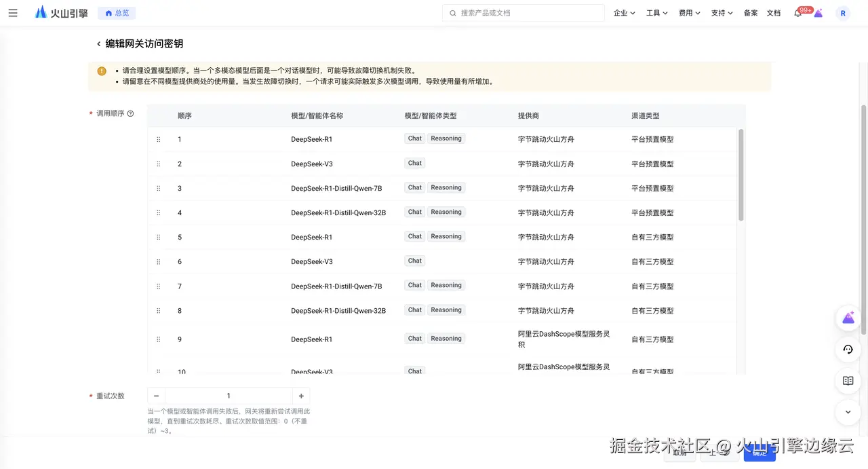Expand the 企业 menu
868x469 pixels.
click(x=624, y=13)
